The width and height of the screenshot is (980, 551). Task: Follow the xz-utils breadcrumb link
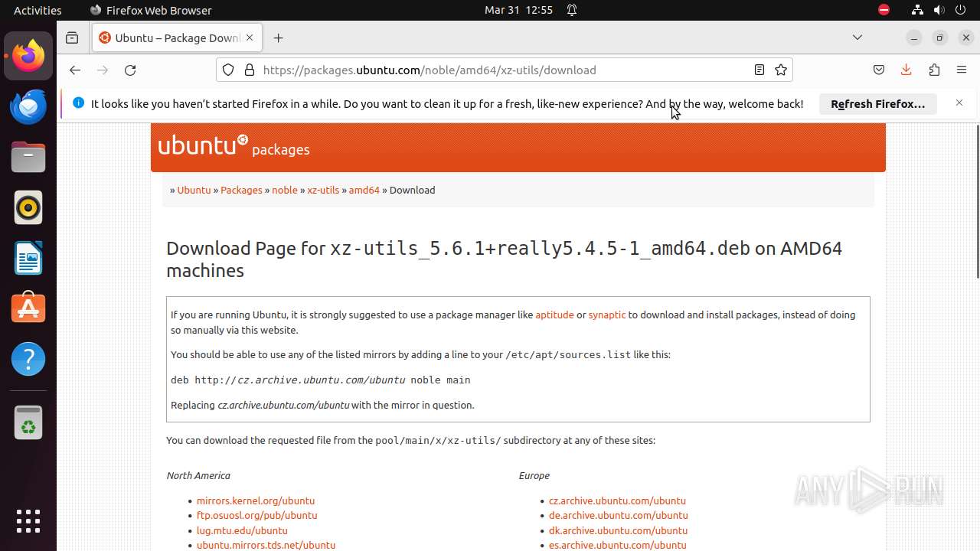[323, 190]
